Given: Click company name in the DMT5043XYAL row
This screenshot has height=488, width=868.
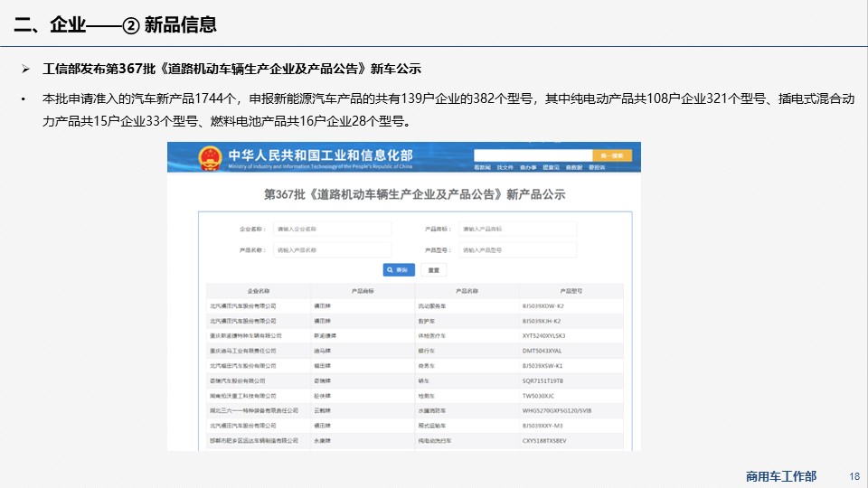Looking at the screenshot, I should pos(242,351).
